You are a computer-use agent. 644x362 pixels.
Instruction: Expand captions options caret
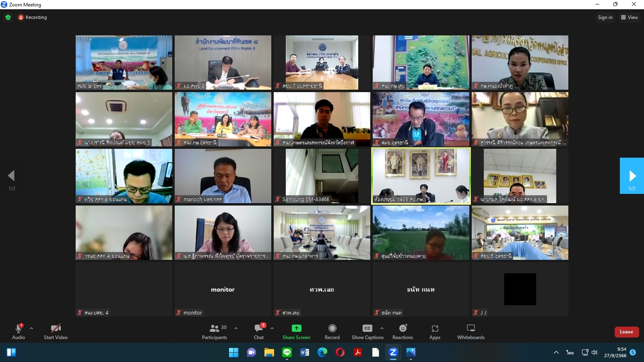(x=382, y=328)
